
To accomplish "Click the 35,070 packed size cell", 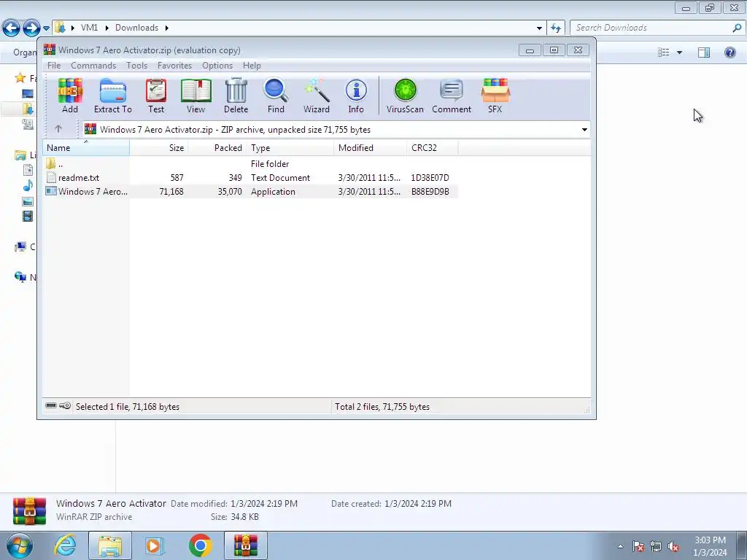I will [230, 192].
